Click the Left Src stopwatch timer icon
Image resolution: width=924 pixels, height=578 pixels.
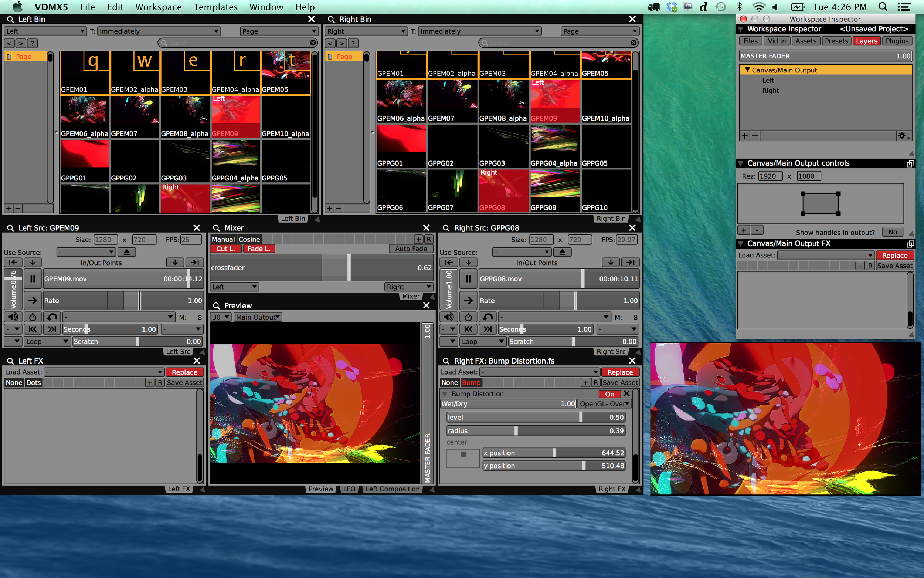(x=33, y=317)
